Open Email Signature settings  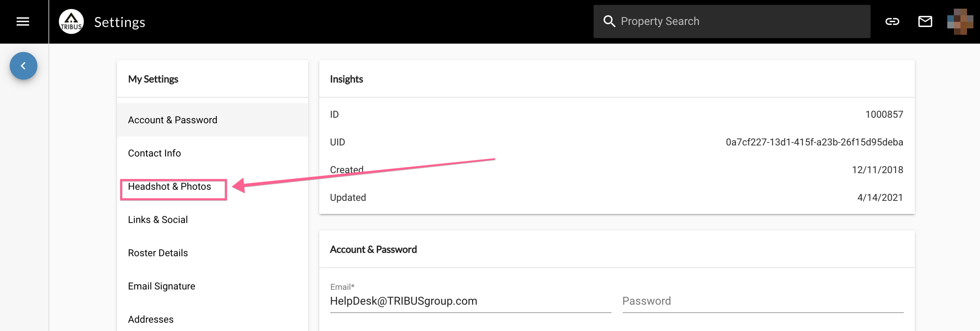pos(212,286)
